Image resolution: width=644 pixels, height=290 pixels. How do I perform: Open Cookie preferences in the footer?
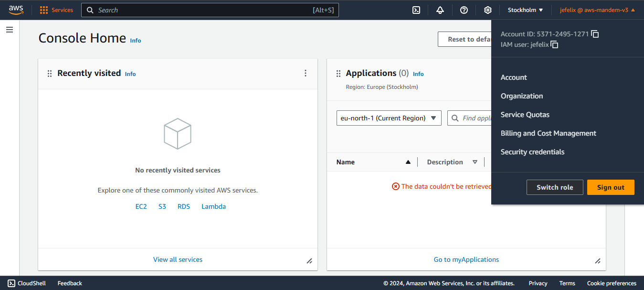pyautogui.click(x=612, y=283)
